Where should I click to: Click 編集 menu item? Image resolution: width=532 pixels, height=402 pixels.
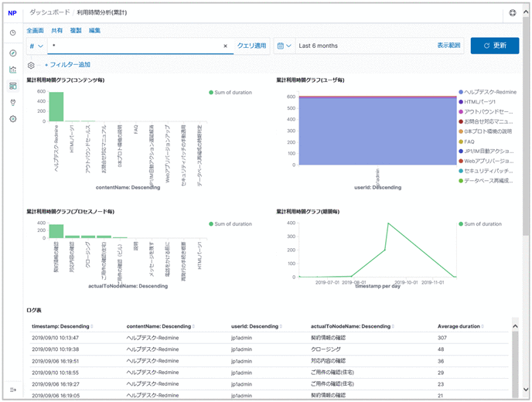click(94, 30)
